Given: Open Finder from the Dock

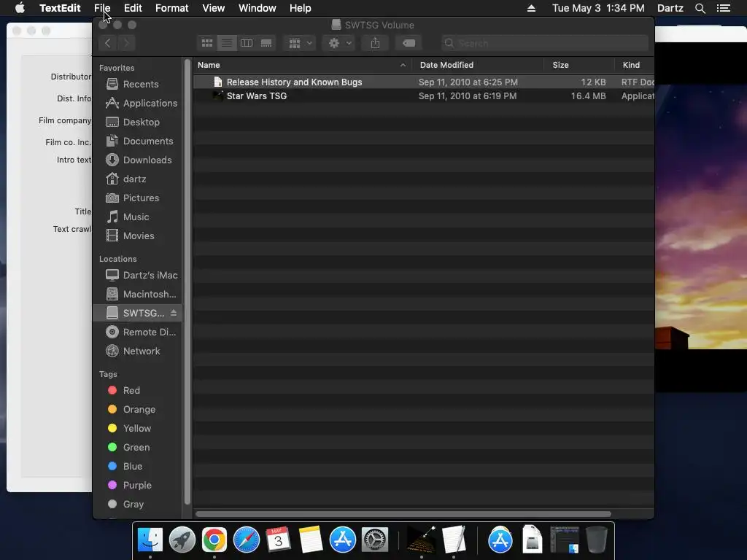Looking at the screenshot, I should tap(150, 540).
